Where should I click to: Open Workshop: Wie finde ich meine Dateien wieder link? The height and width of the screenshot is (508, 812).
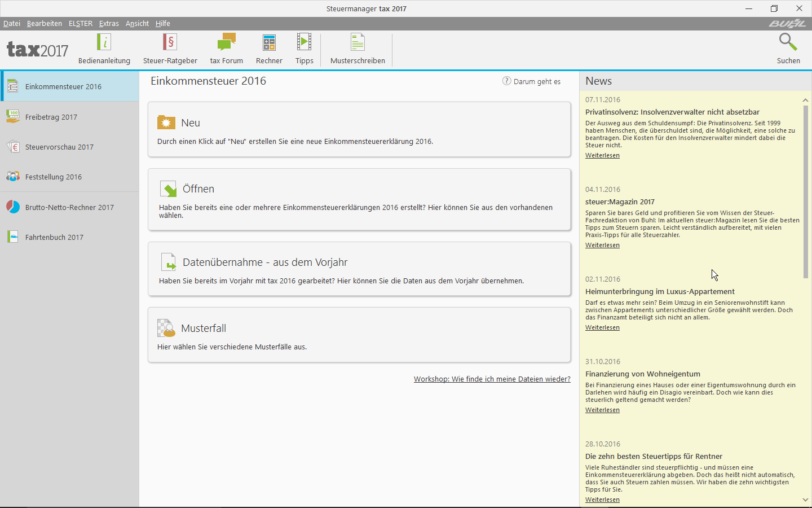(492, 379)
